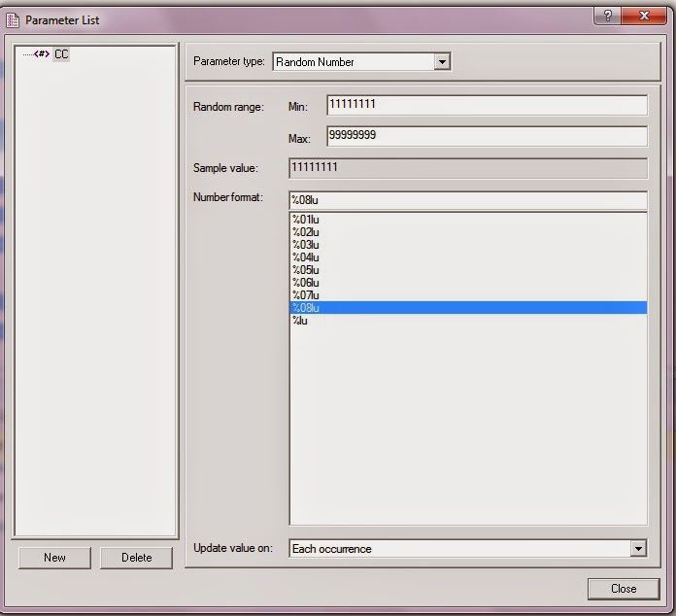Image resolution: width=676 pixels, height=616 pixels.
Task: Choose %04lu number format
Action: click(x=468, y=257)
